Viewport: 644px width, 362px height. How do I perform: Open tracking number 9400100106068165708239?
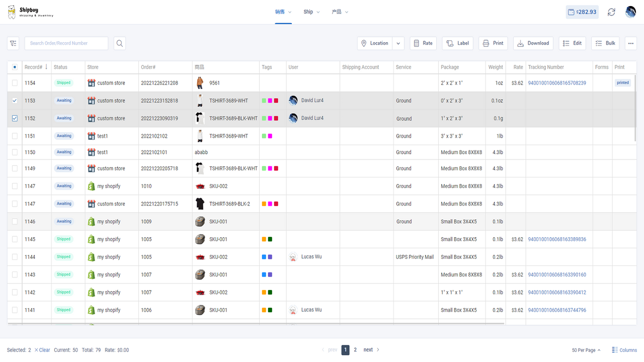[557, 83]
